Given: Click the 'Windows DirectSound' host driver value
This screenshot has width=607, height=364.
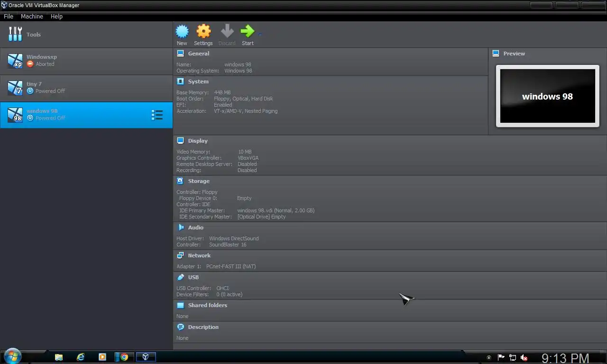Looking at the screenshot, I should point(234,238).
